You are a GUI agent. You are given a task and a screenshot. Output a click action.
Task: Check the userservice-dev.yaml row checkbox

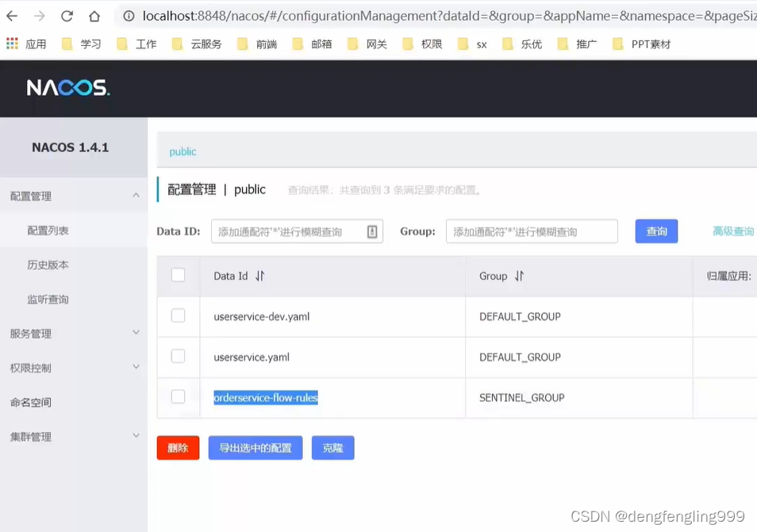(x=178, y=316)
